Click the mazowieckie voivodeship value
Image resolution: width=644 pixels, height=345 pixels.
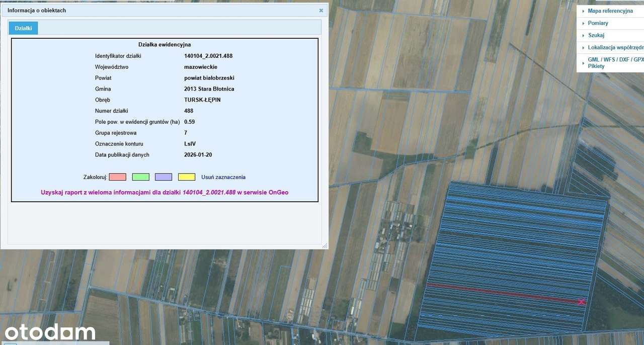(x=201, y=67)
